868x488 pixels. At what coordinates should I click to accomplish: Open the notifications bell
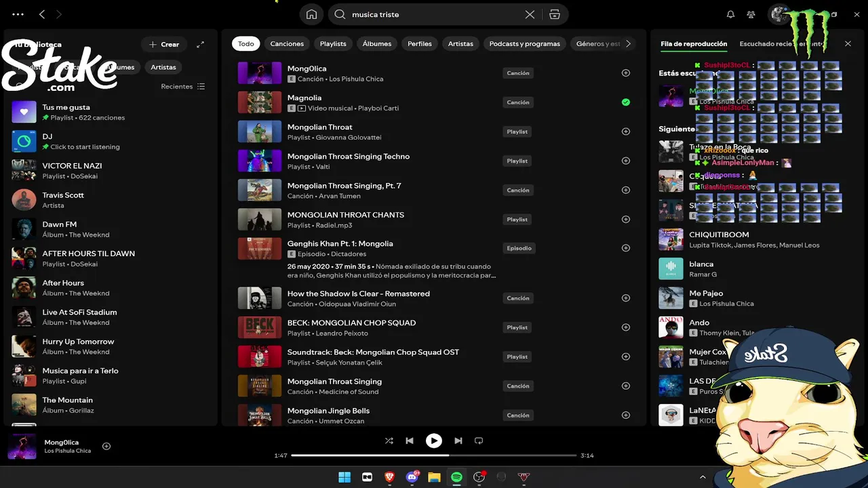pyautogui.click(x=730, y=14)
